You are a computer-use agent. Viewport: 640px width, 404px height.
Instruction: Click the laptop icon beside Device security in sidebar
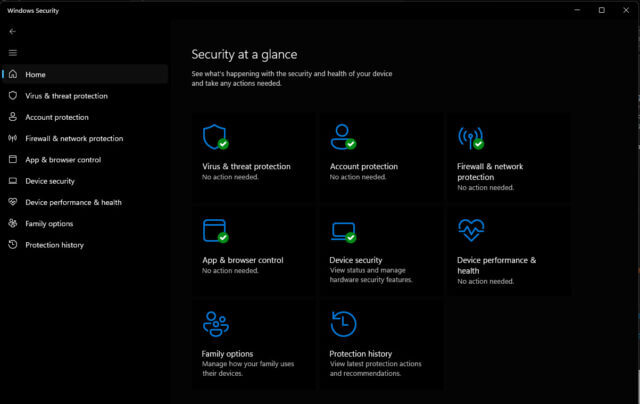point(13,180)
